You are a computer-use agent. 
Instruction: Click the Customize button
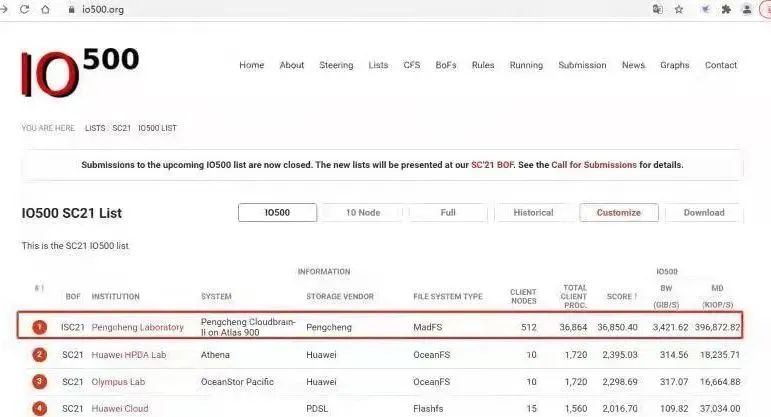(x=619, y=212)
